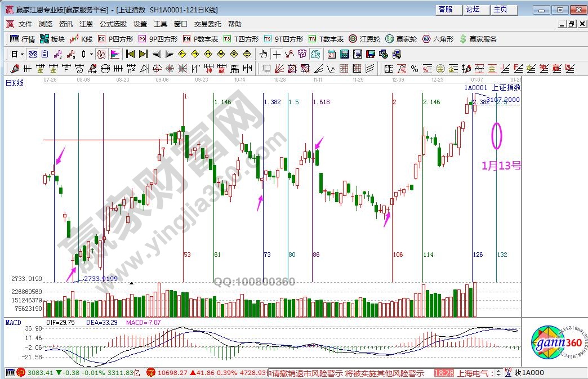The image size is (588, 379).
Task: Expand the 日 period dropdown arrow
Action: point(22,54)
